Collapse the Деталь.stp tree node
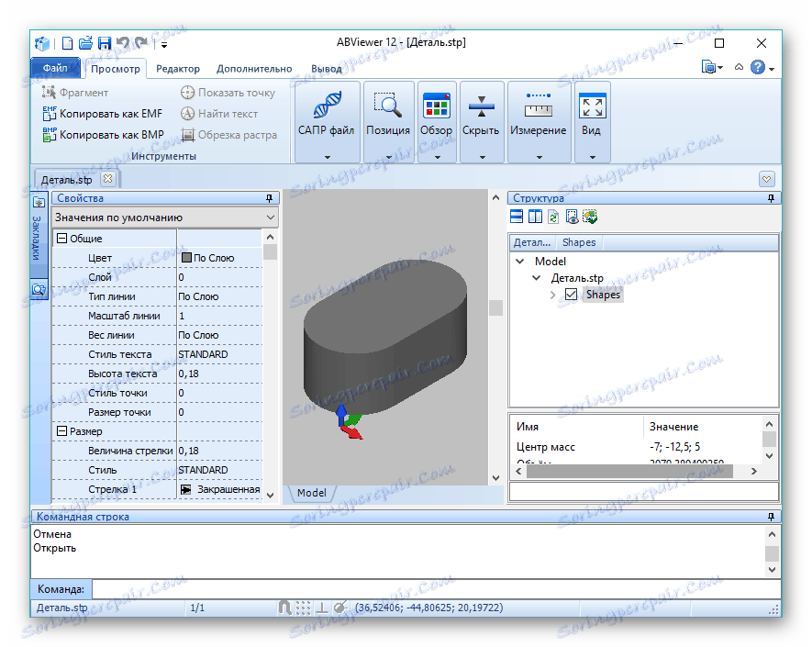The height and width of the screenshot is (647, 812). [x=537, y=278]
